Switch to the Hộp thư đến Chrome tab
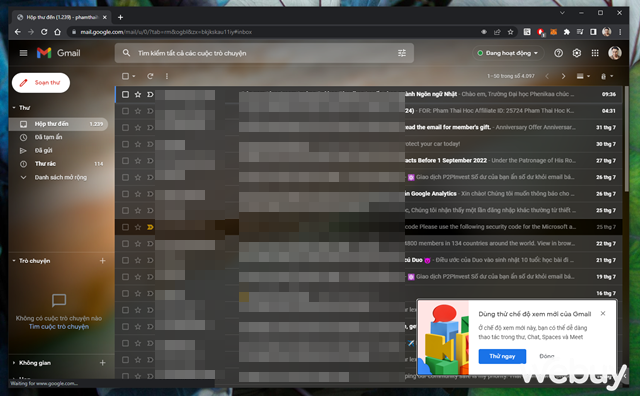Screen dimensions: 640x396 [x=60, y=17]
